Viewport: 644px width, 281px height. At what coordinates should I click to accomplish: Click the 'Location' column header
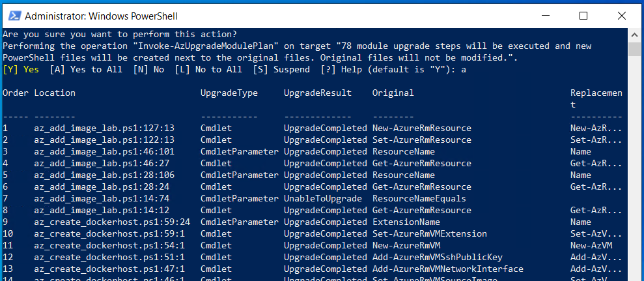point(55,93)
